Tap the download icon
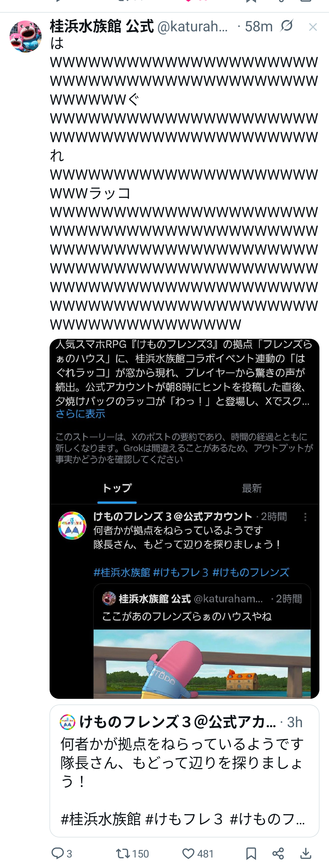 click(305, 854)
